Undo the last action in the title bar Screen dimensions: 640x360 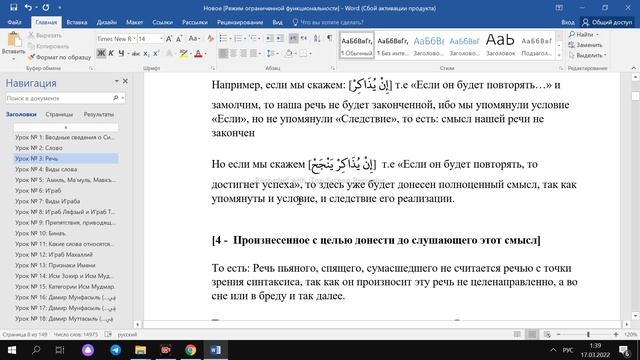tap(28, 7)
